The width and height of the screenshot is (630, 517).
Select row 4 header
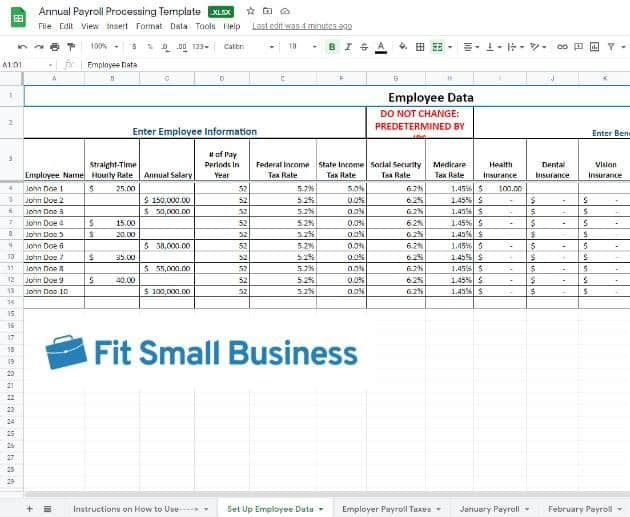(x=11, y=188)
